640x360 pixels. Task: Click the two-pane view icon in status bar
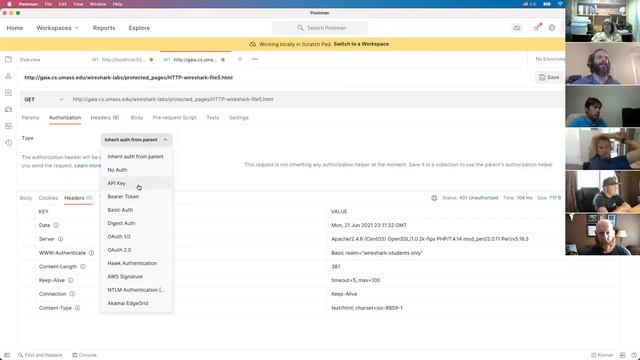point(622,355)
